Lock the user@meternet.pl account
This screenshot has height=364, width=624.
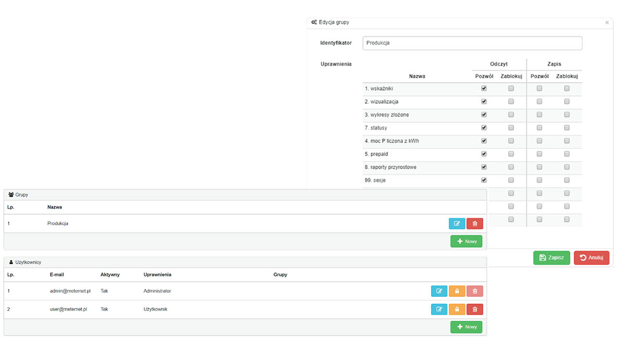click(x=457, y=309)
